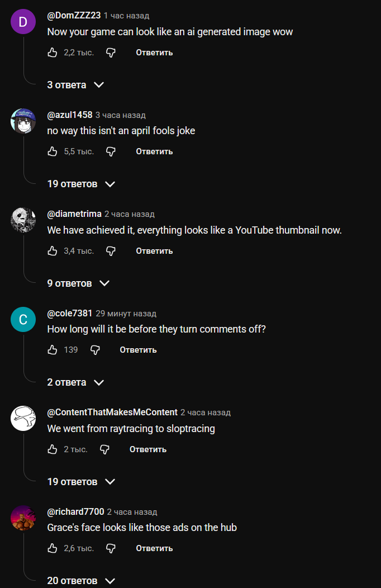Like the sloptracing comment
The image size is (381, 588).
53,449
